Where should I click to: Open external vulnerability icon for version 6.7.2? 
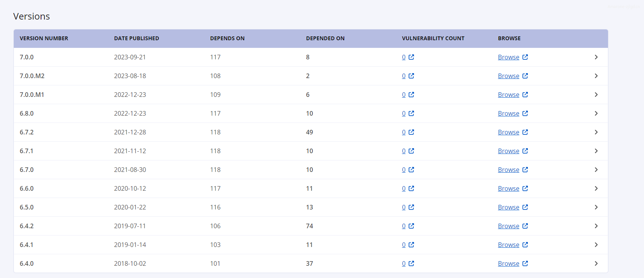[411, 132]
